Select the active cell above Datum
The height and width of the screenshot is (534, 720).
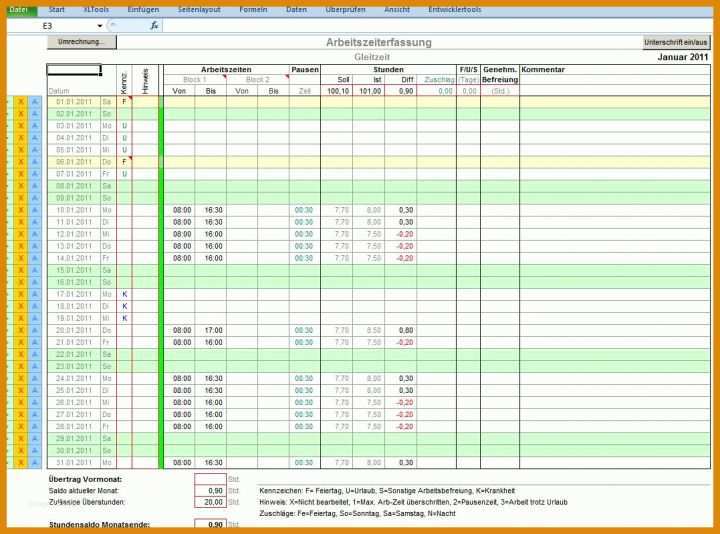point(74,70)
